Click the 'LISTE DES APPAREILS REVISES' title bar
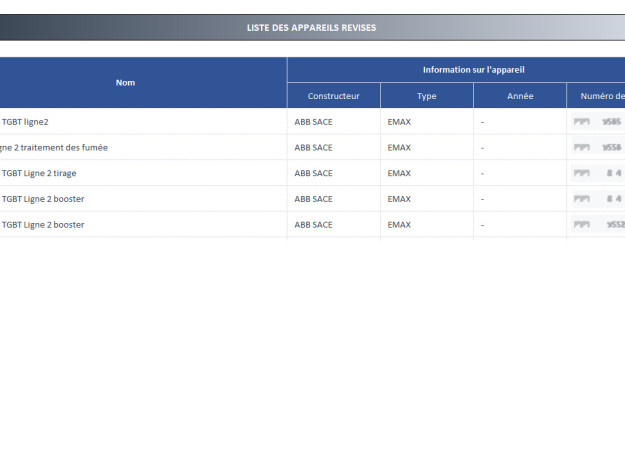The image size is (625, 468). 311,28
